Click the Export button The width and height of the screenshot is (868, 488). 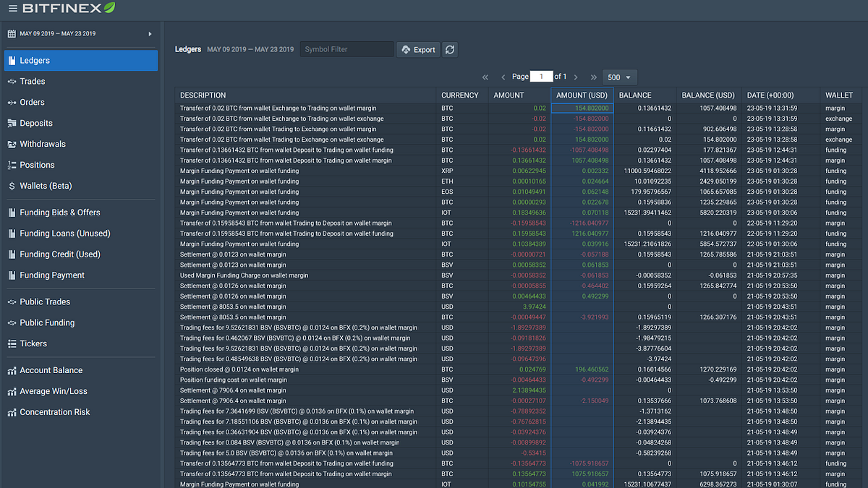[x=418, y=49]
